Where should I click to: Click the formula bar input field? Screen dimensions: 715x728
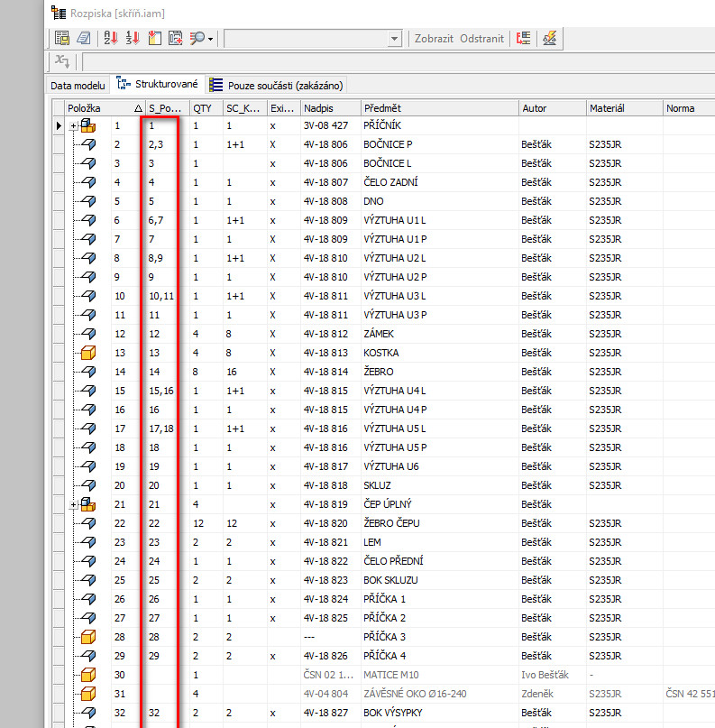tap(397, 61)
